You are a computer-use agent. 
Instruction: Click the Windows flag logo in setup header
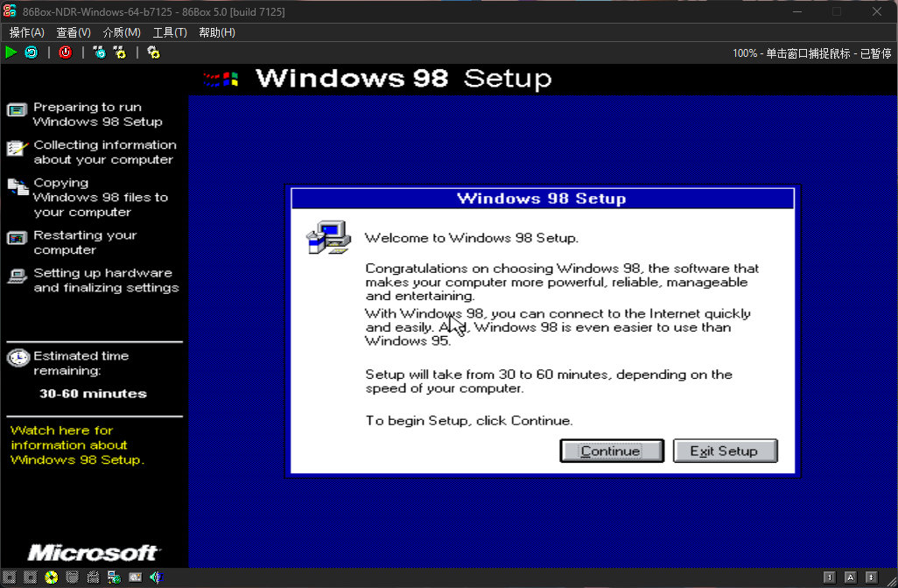(221, 79)
